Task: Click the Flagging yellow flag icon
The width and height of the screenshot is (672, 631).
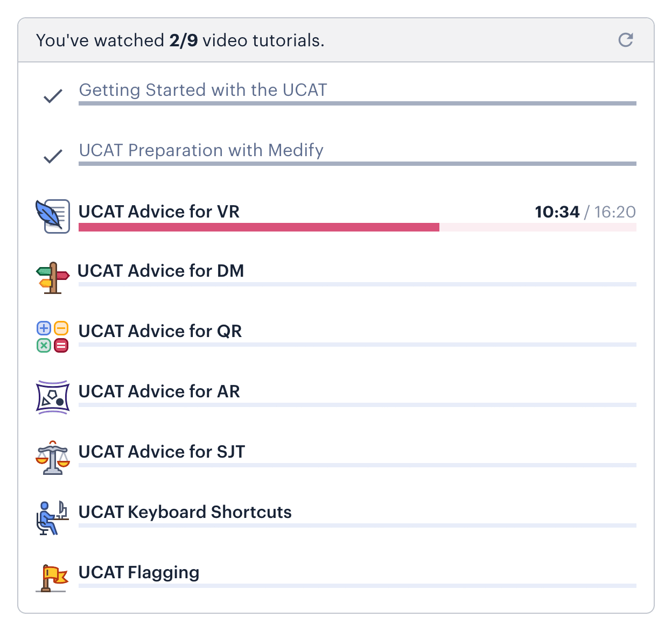Action: click(x=53, y=578)
